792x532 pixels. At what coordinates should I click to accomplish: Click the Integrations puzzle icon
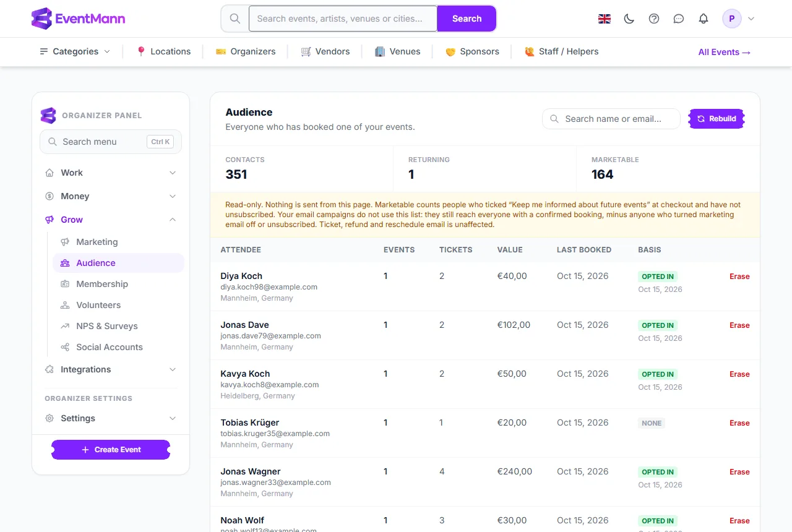(49, 369)
